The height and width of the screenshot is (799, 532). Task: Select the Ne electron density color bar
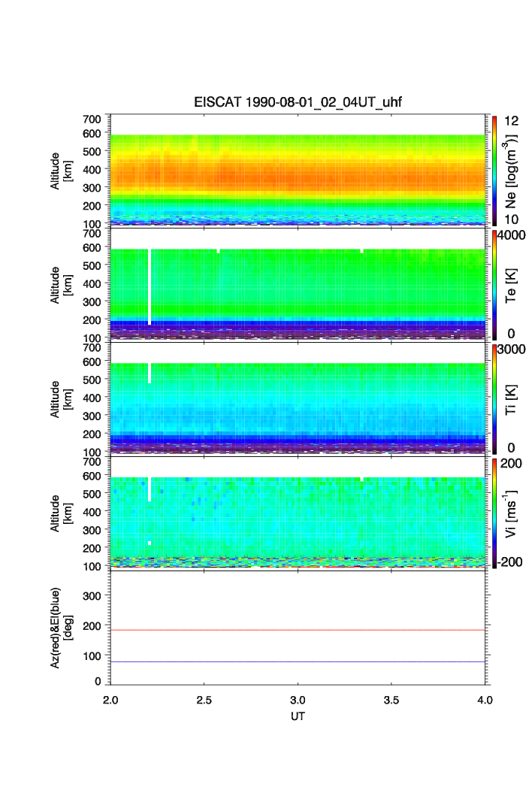494,170
